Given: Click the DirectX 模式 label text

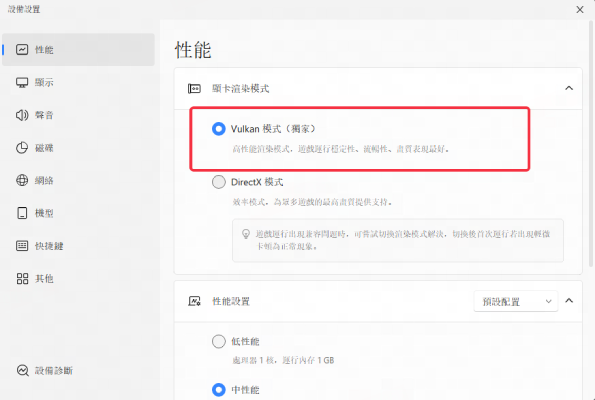Looking at the screenshot, I should (257, 182).
